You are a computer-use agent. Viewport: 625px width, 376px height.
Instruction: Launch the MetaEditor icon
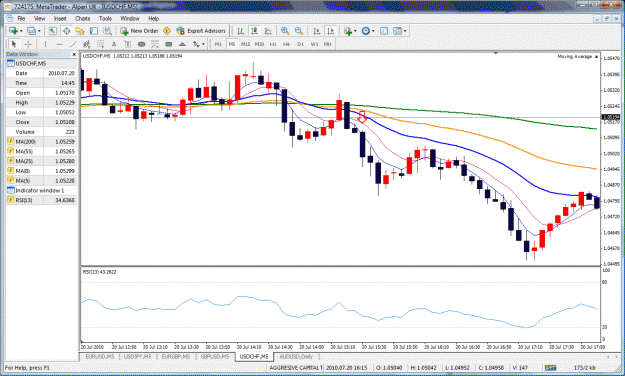167,31
